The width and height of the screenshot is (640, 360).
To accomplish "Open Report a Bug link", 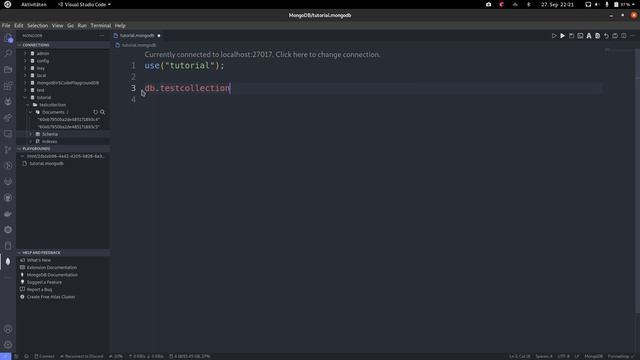I will pyautogui.click(x=40, y=289).
